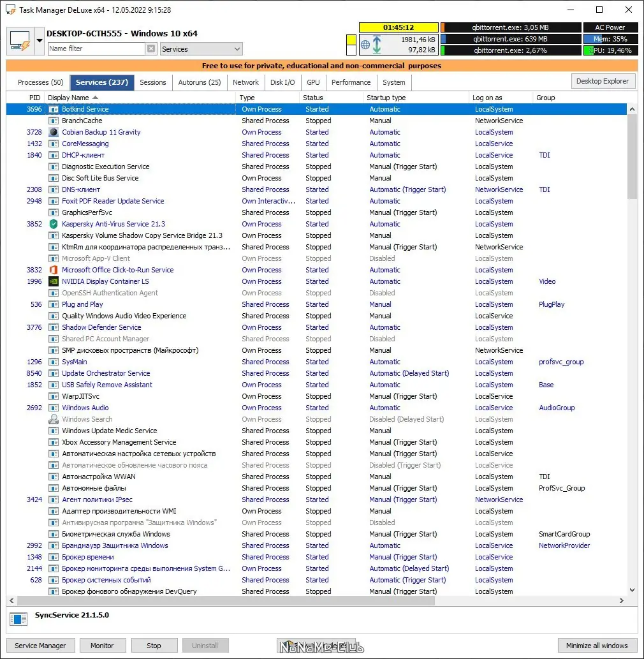The image size is (644, 659).
Task: Clear the Name filter with the X icon
Action: pyautogui.click(x=151, y=48)
